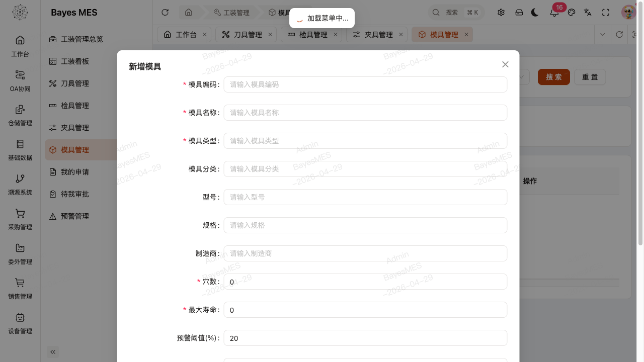Toggle fullscreen icon in header

[606, 13]
